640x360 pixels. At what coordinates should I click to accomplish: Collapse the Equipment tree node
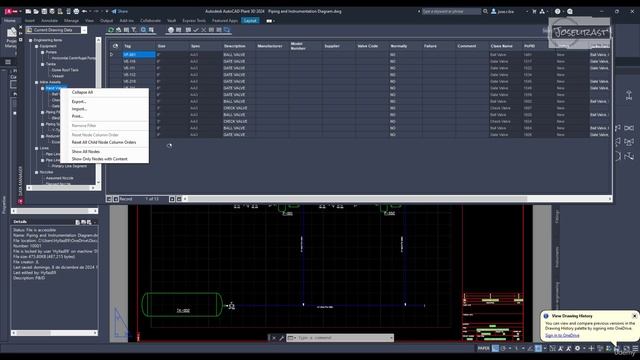point(37,47)
